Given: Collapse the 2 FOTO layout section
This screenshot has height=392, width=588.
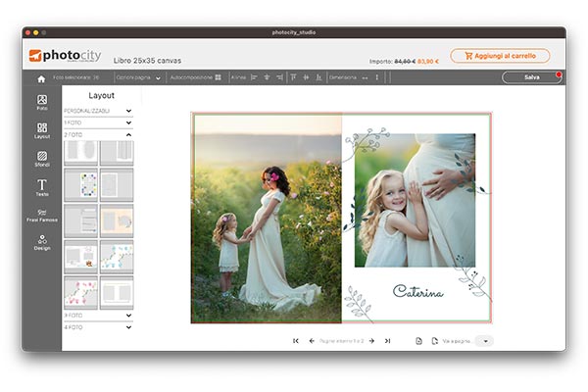Looking at the screenshot, I should pos(98,134).
